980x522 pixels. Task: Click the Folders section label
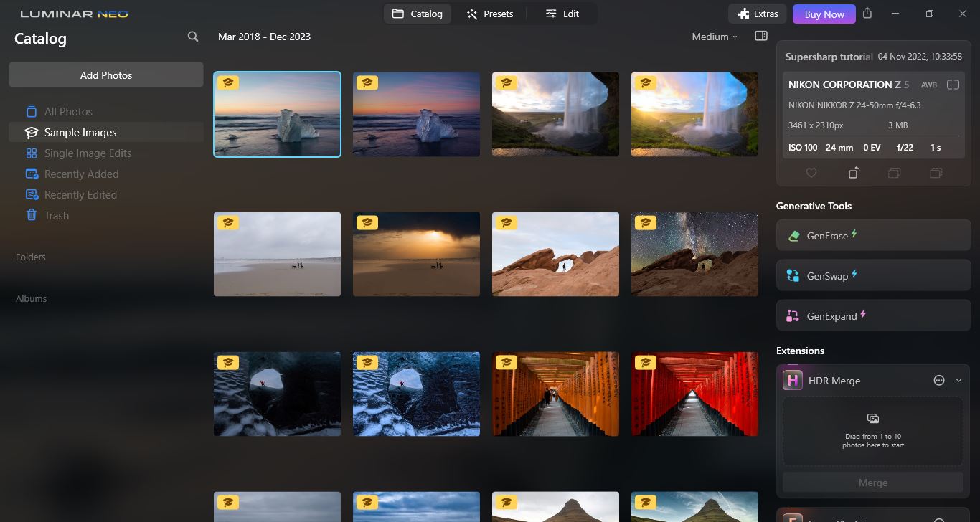31,257
